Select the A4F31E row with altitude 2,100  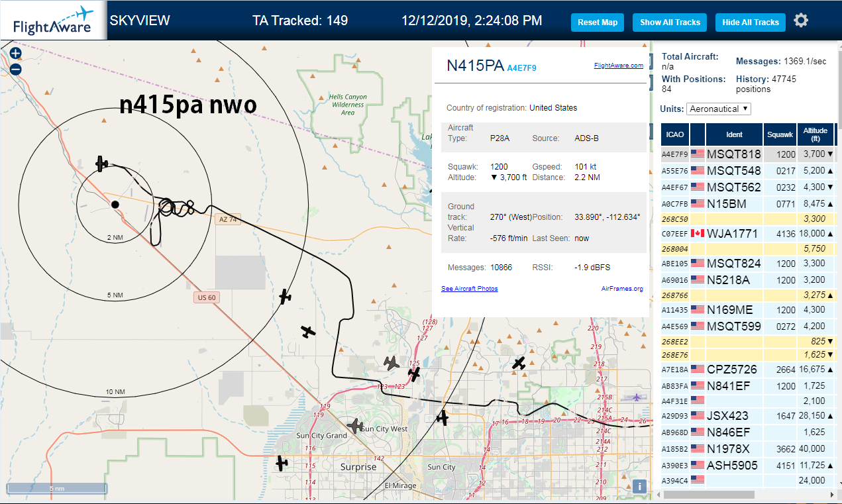coord(748,401)
